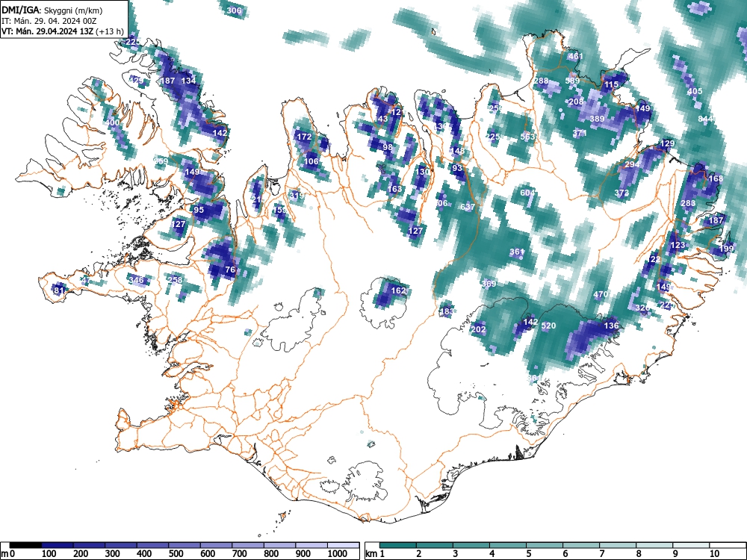The image size is (747, 560).
Task: Click the '294' value on the map
Action: (x=632, y=164)
